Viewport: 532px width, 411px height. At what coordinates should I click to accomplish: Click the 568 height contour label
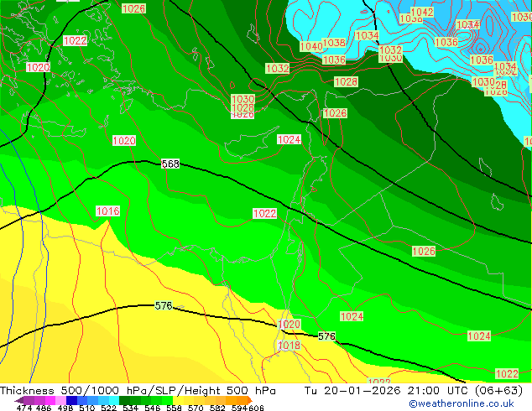(x=170, y=164)
